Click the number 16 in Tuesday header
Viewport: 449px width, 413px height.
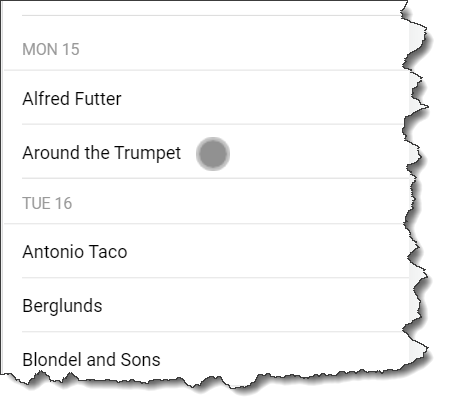[x=63, y=203]
